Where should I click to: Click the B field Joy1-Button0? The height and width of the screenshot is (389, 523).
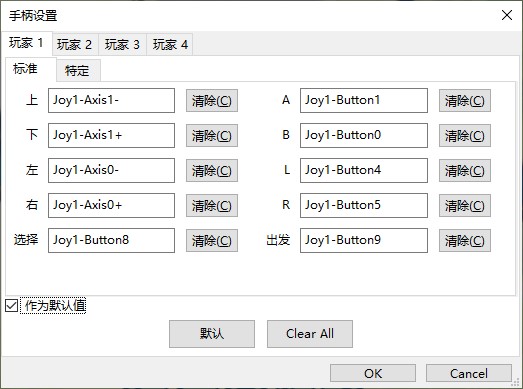coord(364,135)
